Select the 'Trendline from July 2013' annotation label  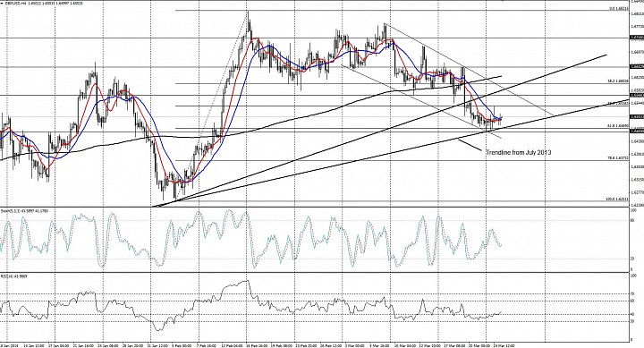coord(519,152)
